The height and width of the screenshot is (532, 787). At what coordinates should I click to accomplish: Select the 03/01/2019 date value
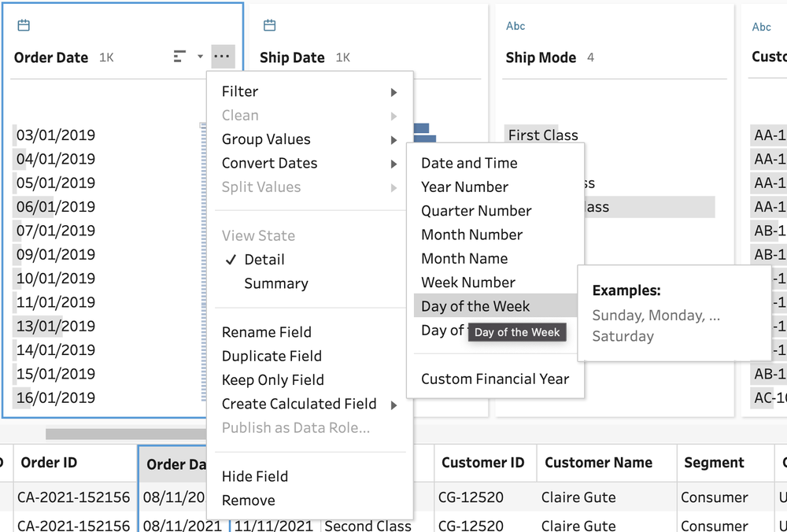pyautogui.click(x=56, y=135)
